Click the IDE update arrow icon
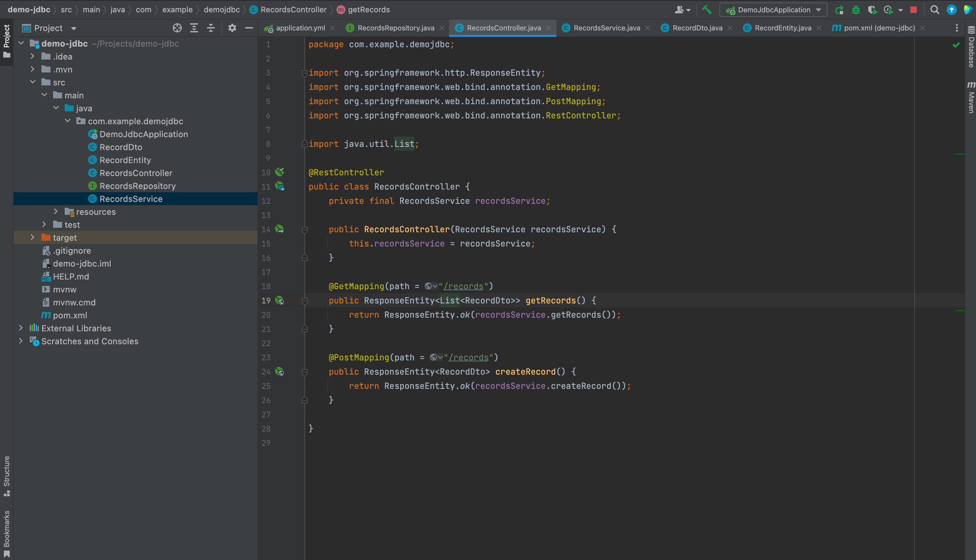Image resolution: width=976 pixels, height=560 pixels. (x=951, y=10)
